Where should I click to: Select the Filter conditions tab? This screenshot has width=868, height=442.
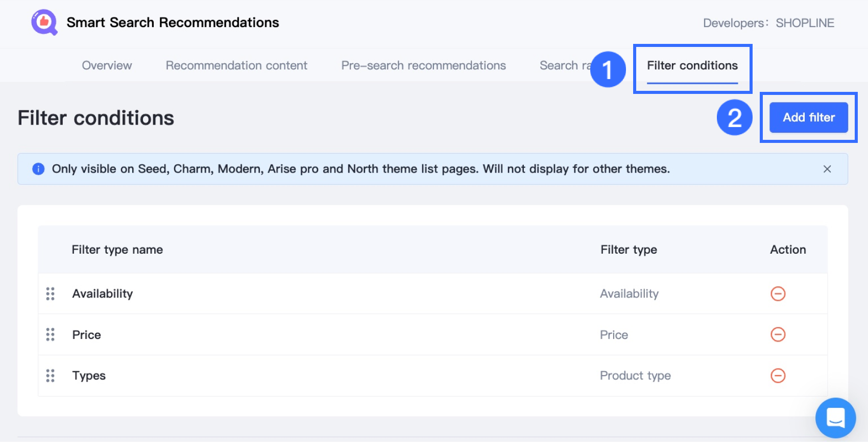[692, 65]
